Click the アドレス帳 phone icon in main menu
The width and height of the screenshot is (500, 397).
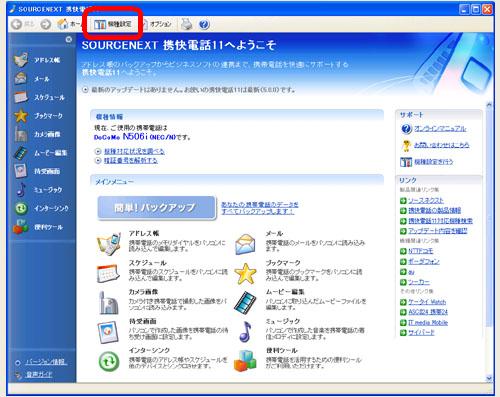(x=109, y=244)
